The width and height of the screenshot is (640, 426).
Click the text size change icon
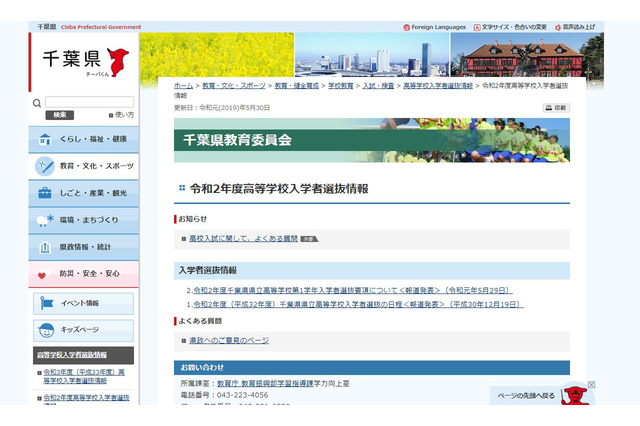(x=477, y=27)
